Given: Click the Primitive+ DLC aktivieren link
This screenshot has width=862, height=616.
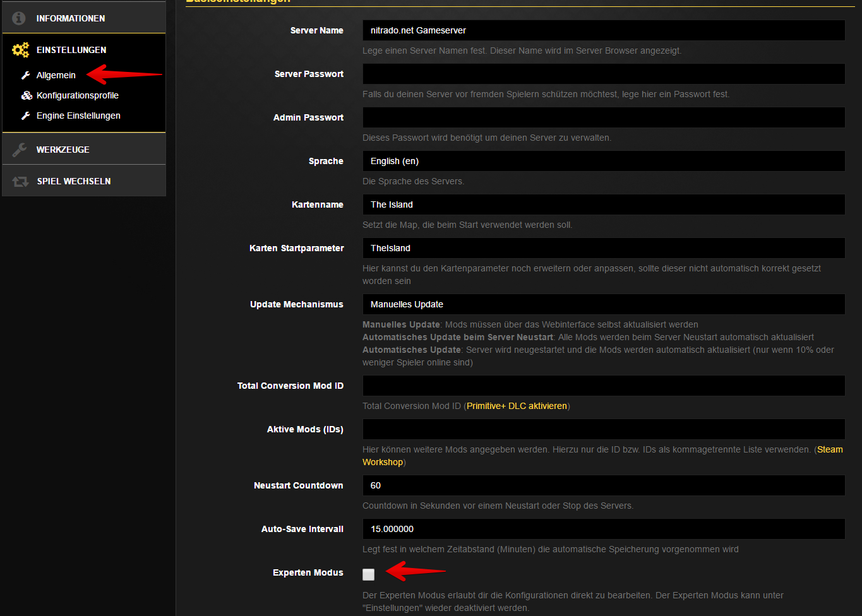Looking at the screenshot, I should (517, 406).
